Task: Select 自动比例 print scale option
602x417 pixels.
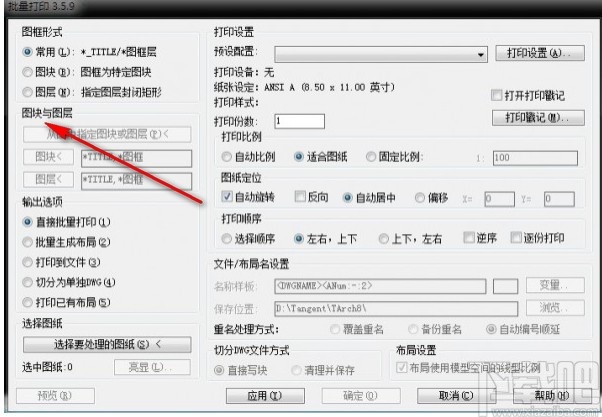Action: pos(227,157)
